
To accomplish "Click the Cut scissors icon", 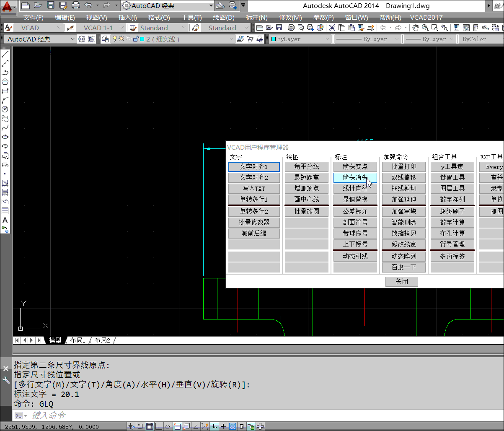I will (332, 28).
